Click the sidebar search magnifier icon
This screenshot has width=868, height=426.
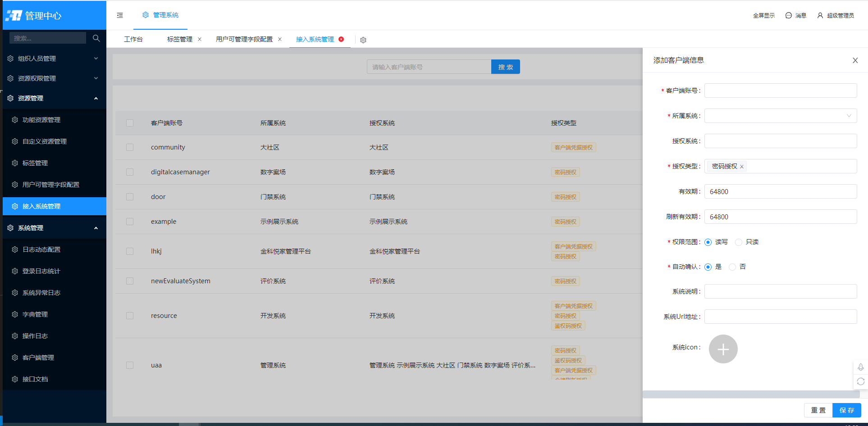(x=96, y=38)
